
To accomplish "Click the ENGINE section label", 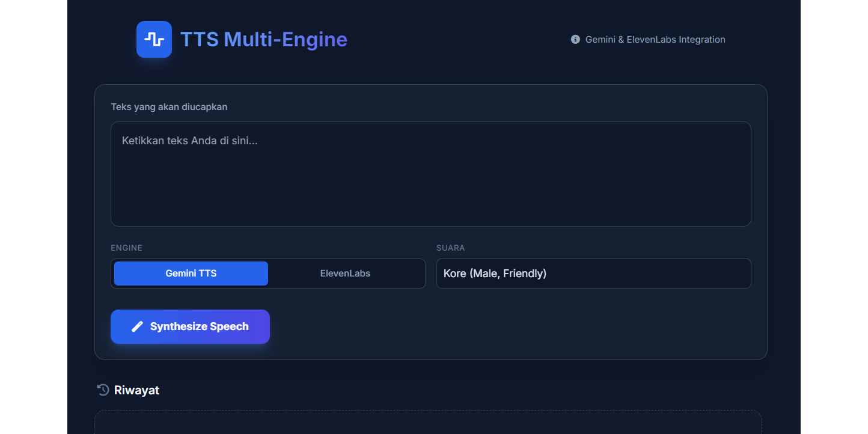I will (x=126, y=248).
